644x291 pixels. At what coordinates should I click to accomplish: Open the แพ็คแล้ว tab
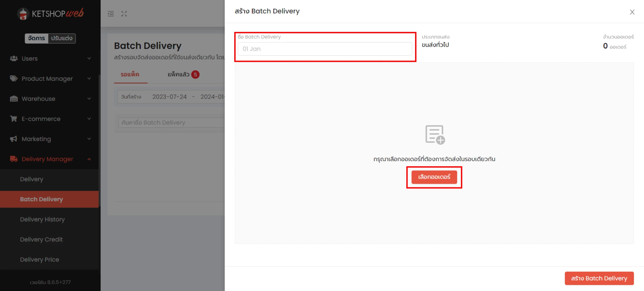pyautogui.click(x=183, y=74)
